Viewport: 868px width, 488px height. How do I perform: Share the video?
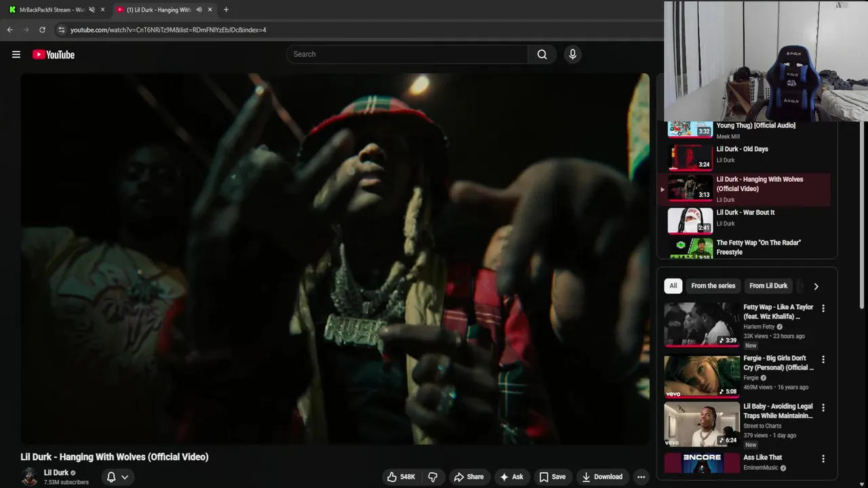(469, 477)
